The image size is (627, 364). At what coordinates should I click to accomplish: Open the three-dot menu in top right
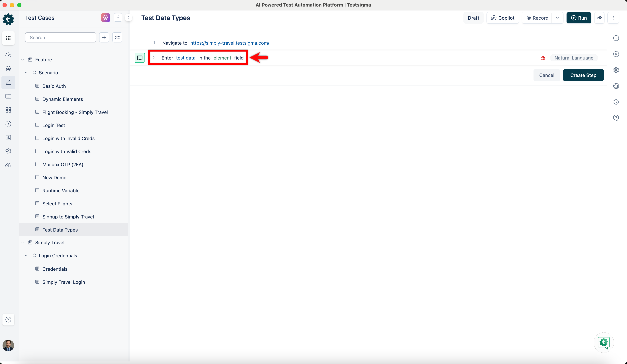(613, 18)
